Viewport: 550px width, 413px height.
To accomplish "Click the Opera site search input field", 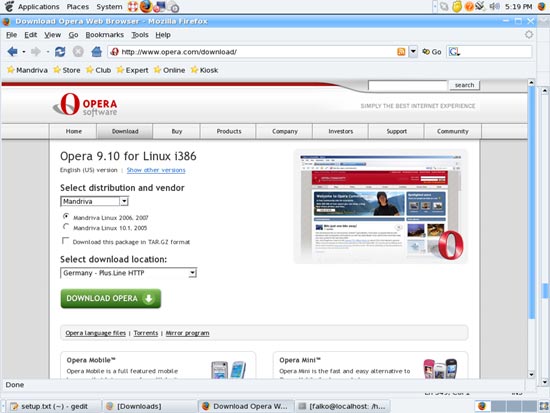I will point(408,85).
